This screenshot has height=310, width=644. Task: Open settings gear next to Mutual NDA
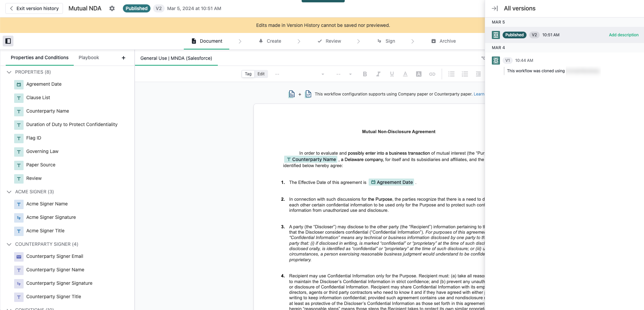coord(112,8)
